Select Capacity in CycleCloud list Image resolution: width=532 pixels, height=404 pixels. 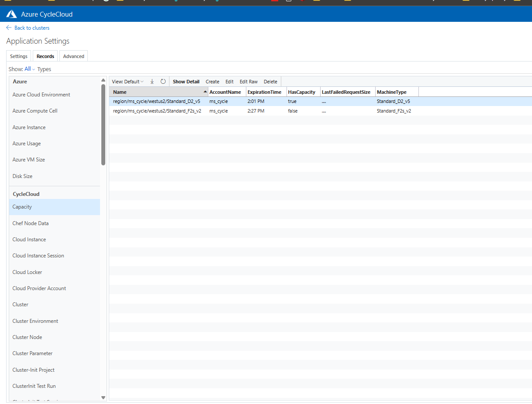(54, 207)
